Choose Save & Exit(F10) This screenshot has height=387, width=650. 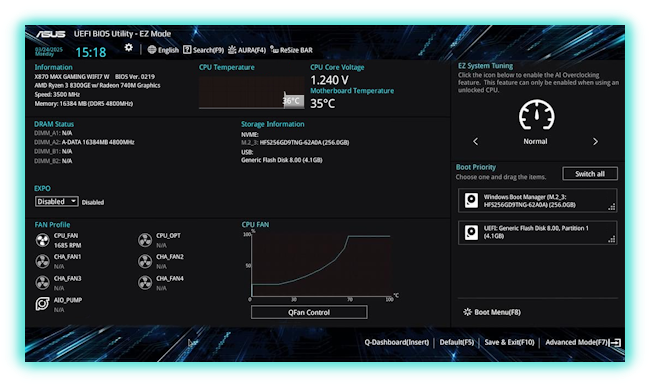coord(509,342)
